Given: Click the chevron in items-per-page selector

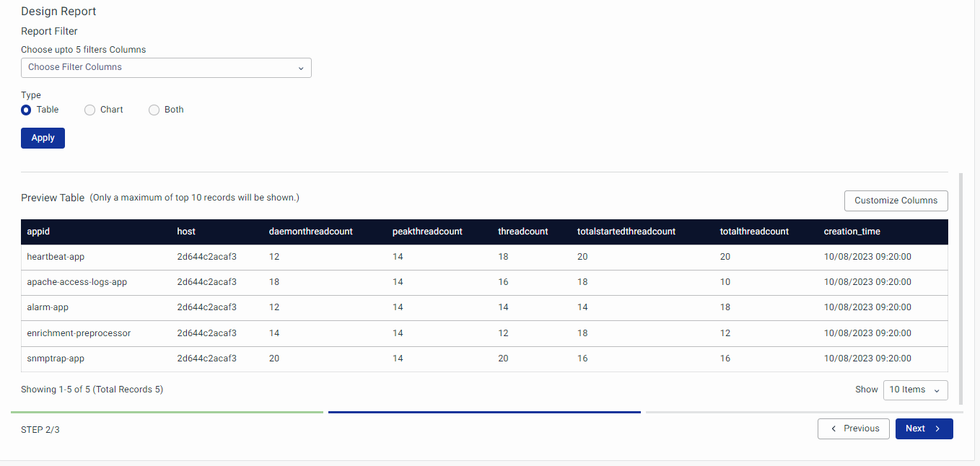Looking at the screenshot, I should tap(937, 390).
